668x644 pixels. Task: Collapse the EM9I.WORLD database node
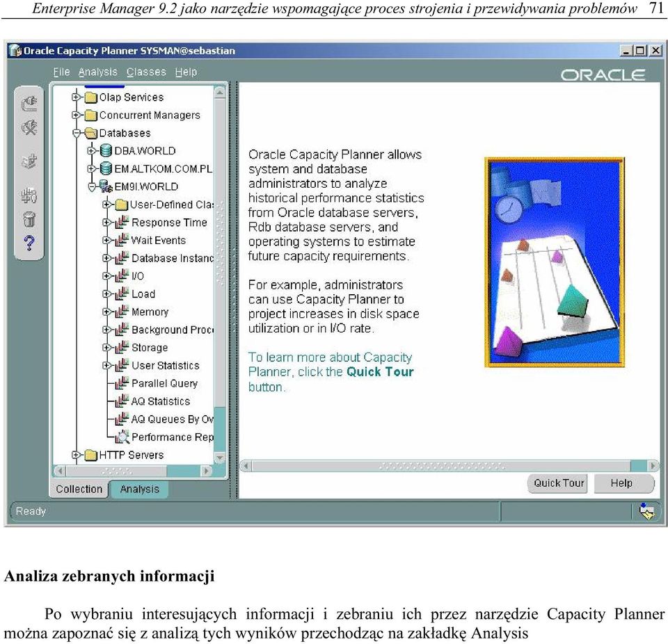92,187
